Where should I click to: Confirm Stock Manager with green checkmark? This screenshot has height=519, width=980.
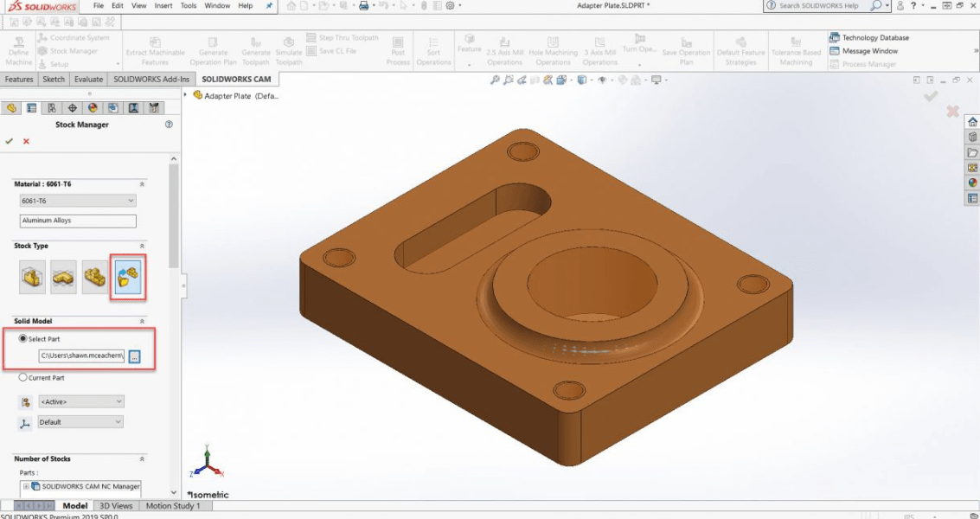(9, 140)
